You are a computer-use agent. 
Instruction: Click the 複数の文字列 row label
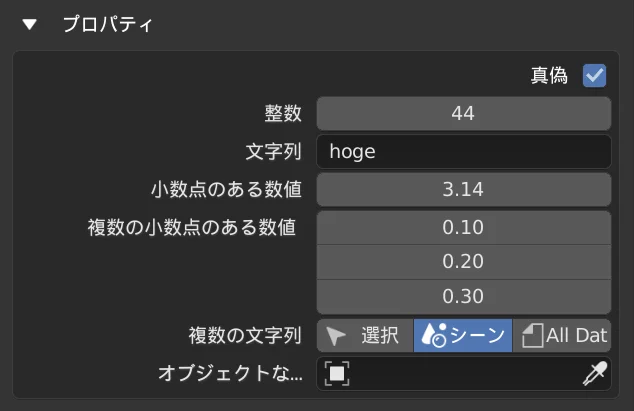tap(245, 335)
